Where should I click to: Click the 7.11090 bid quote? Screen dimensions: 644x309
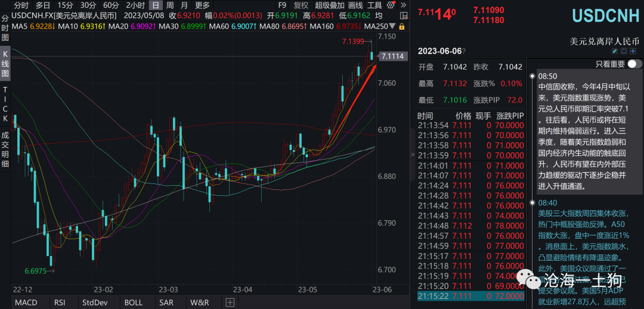489,10
